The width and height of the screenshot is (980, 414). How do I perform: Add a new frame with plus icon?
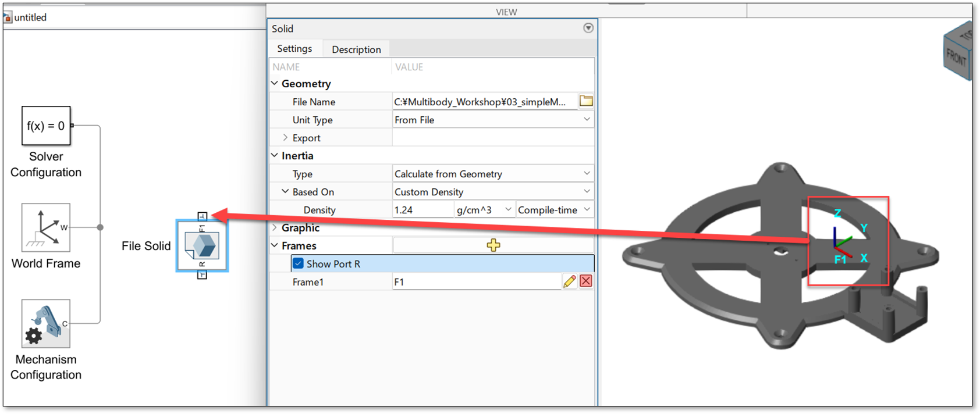tap(493, 245)
